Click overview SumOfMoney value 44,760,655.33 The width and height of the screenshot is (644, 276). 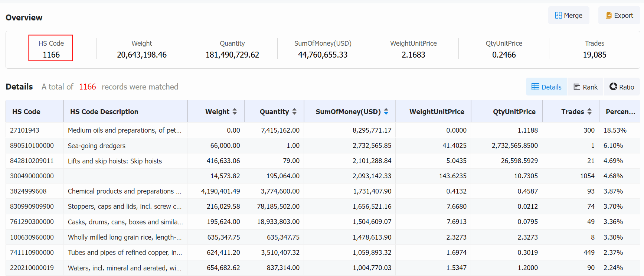point(323,55)
